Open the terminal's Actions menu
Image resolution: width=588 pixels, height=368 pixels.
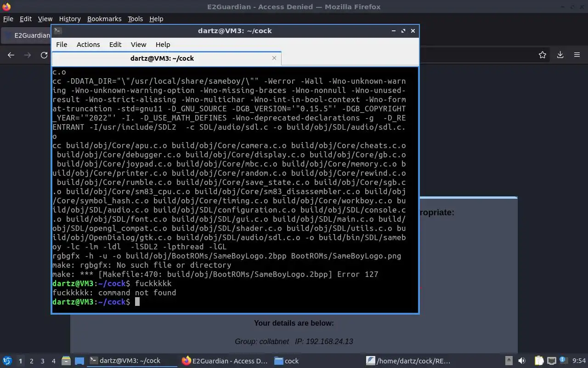pyautogui.click(x=88, y=45)
